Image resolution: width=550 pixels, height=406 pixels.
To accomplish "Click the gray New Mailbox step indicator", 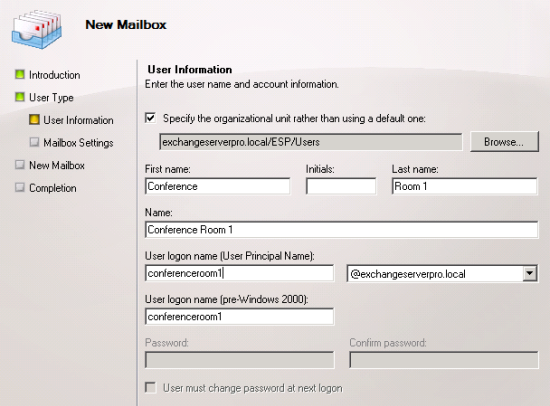I will [x=20, y=165].
